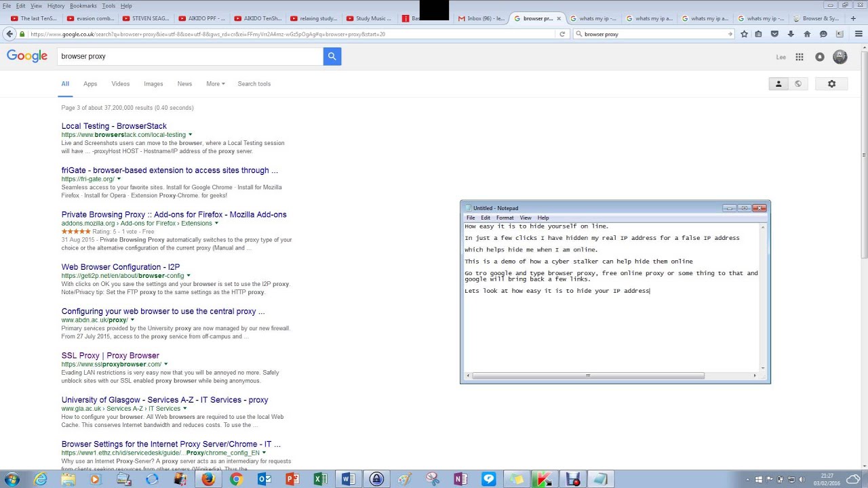Click the Notepad horizontal scrollbar
The width and height of the screenshot is (868, 488).
coord(588,375)
